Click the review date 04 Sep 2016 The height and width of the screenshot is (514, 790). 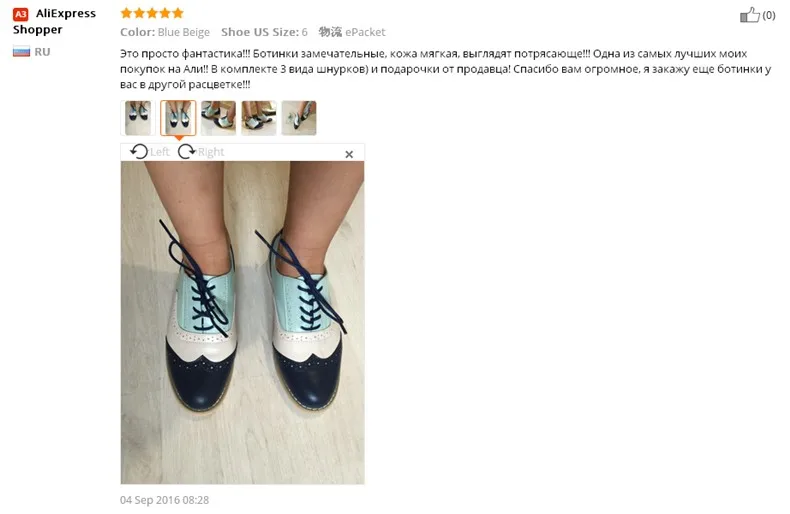coord(164,500)
